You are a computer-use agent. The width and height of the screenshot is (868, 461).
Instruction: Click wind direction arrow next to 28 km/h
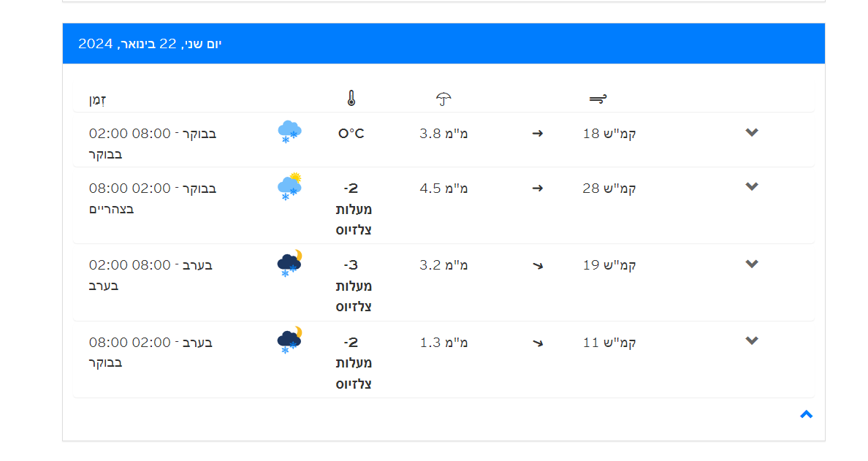tap(538, 188)
